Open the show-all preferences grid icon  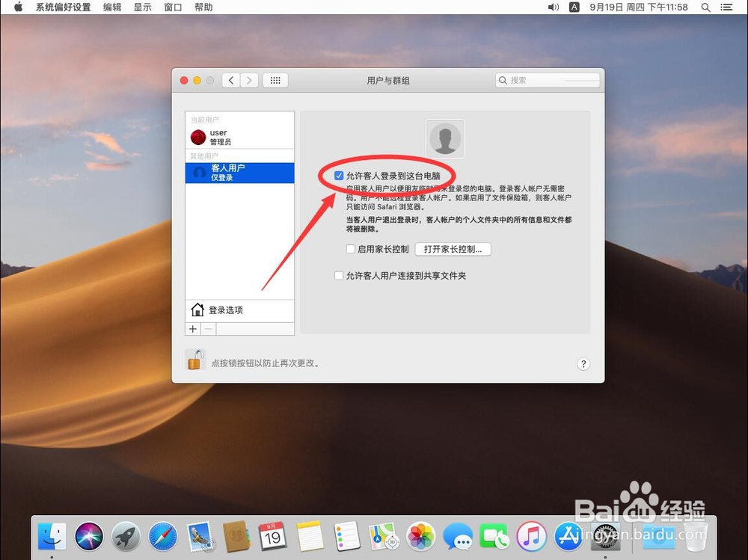[x=275, y=80]
